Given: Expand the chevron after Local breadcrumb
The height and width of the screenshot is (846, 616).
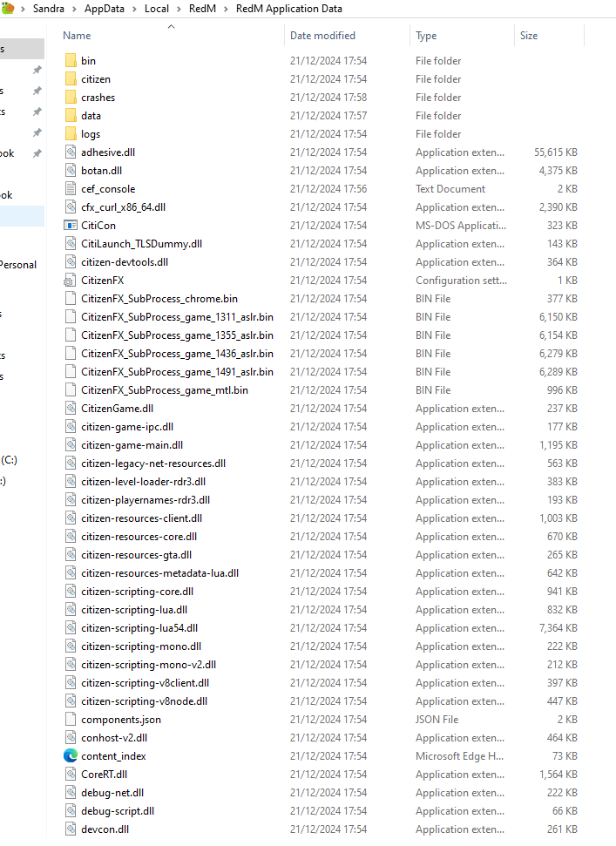Looking at the screenshot, I should [179, 9].
